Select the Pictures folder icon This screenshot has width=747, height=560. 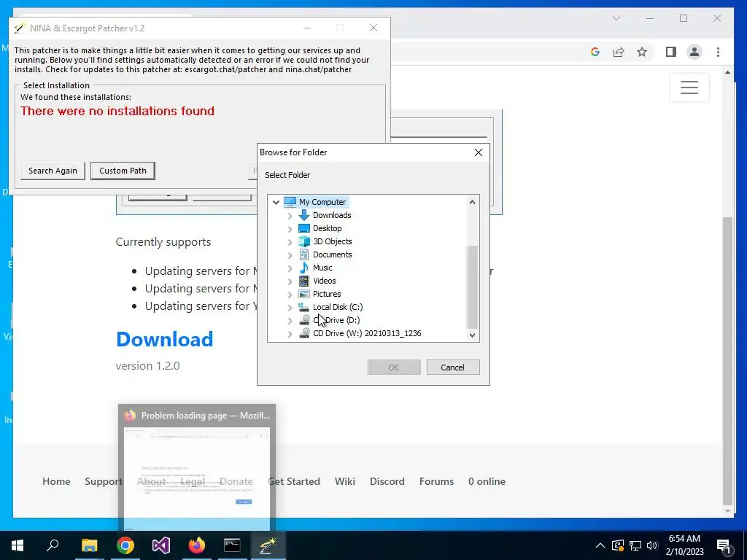pos(304,294)
